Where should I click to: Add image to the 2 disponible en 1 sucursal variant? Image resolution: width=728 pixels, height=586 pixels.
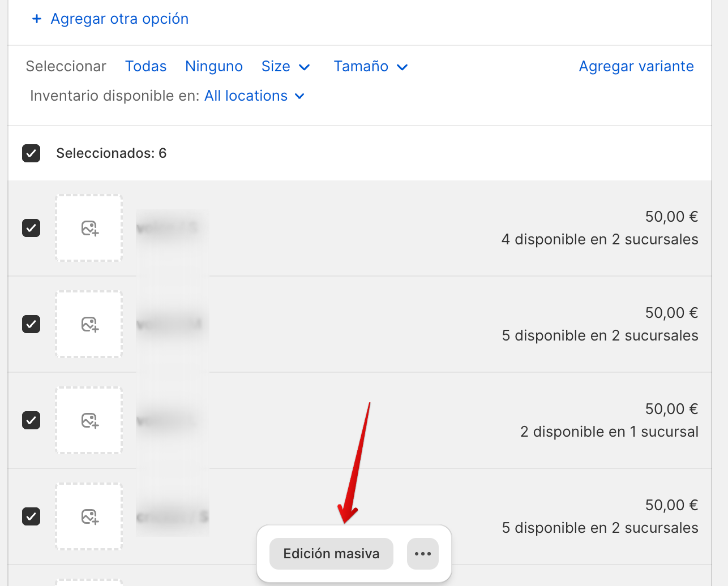tap(89, 420)
